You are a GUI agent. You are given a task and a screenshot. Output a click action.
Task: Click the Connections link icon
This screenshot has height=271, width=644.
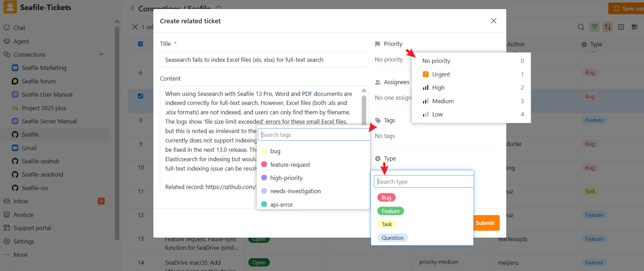coord(7,55)
